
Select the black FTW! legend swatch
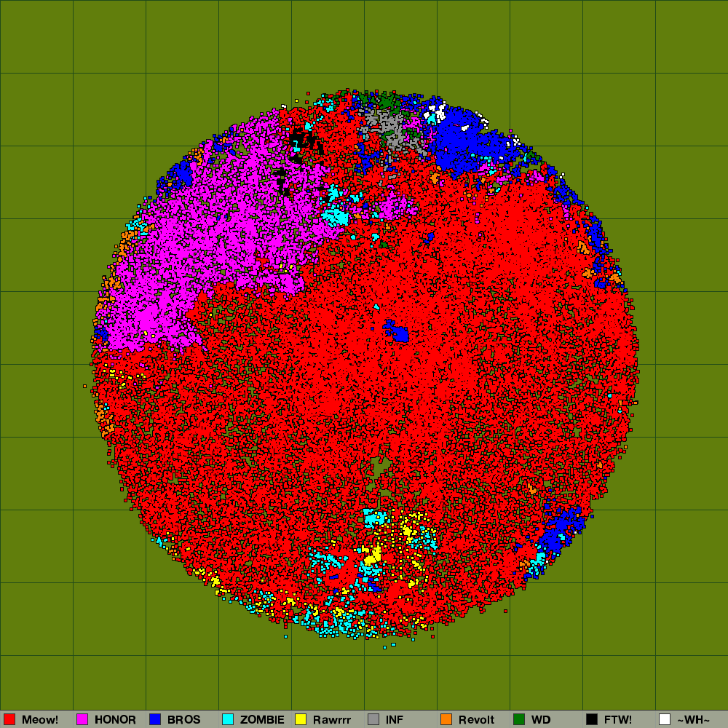click(x=592, y=719)
